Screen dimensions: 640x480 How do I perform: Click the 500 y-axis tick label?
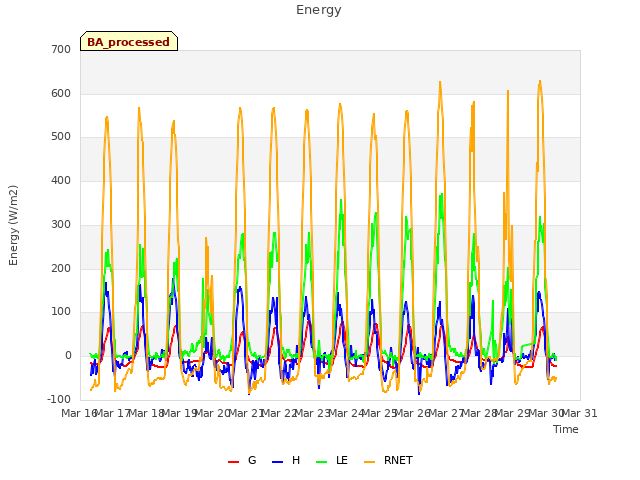(61, 137)
